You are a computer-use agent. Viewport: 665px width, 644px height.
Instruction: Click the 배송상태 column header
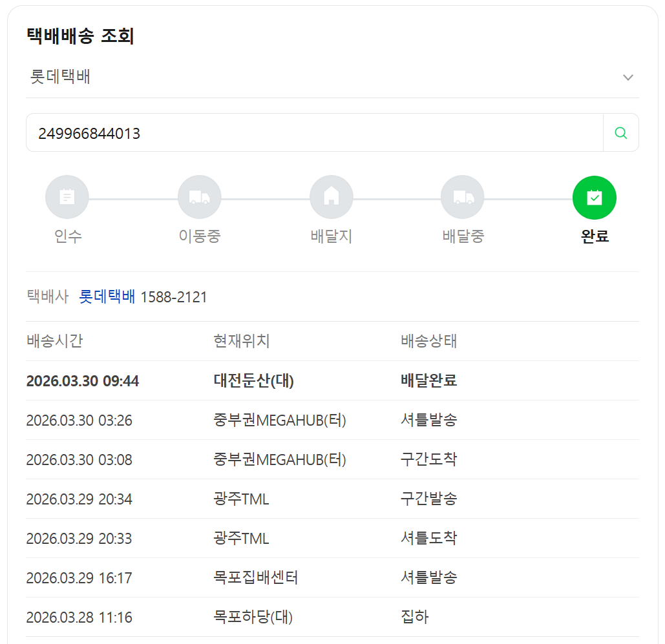coord(428,341)
